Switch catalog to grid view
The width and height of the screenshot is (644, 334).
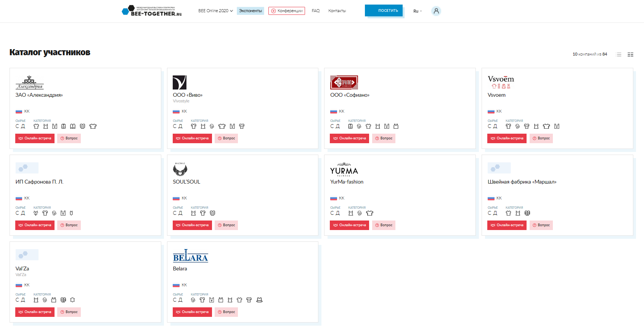pyautogui.click(x=630, y=54)
